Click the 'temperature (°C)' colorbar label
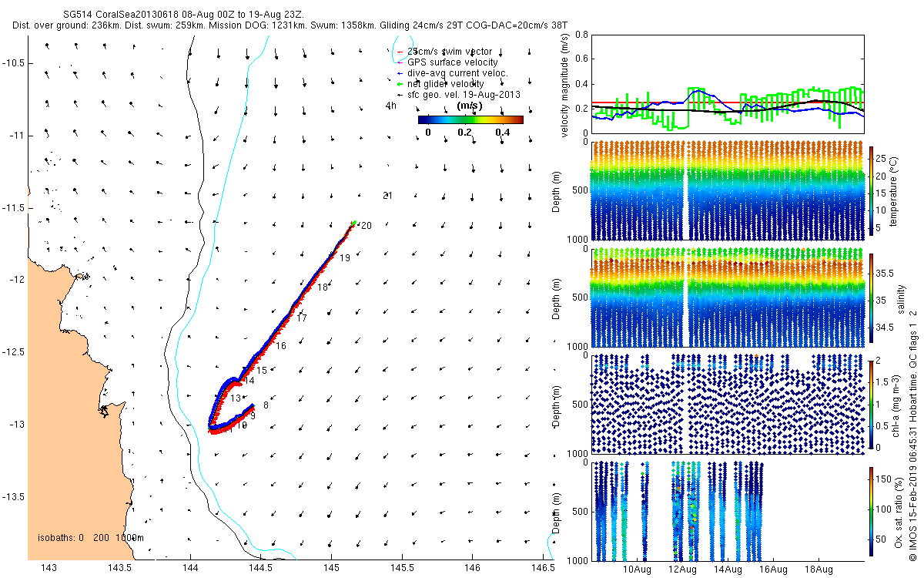 pos(895,192)
